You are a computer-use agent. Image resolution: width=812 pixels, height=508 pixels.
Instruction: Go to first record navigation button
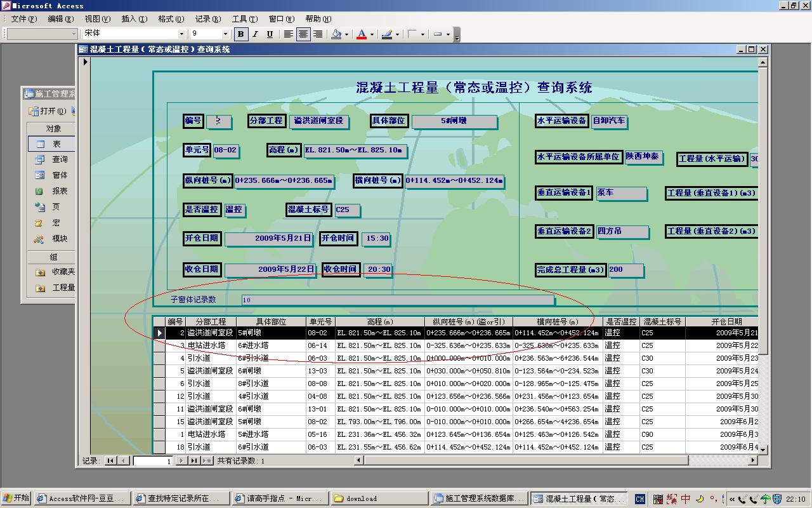[x=110, y=461]
